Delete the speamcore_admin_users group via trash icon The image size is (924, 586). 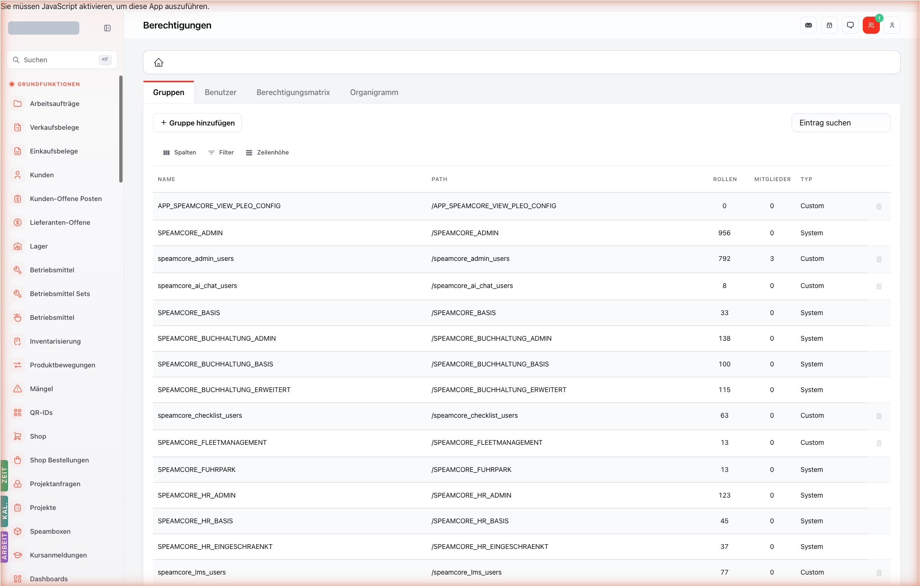[x=879, y=259]
